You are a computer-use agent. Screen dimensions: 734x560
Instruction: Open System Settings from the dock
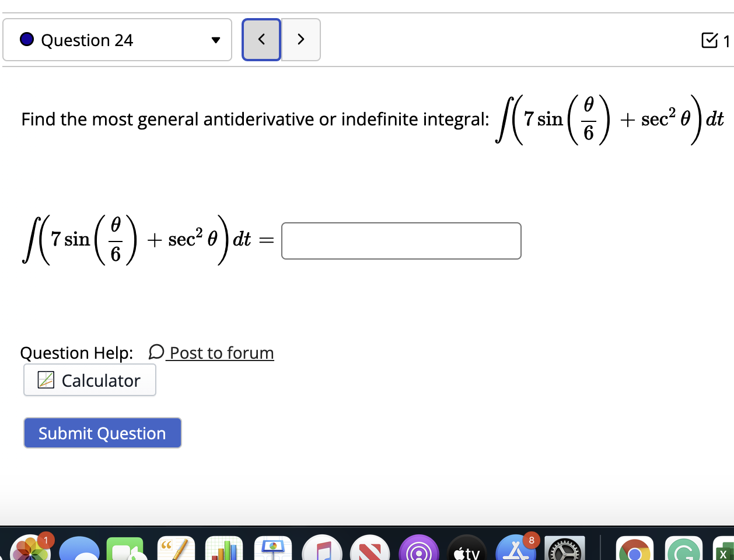point(565,548)
